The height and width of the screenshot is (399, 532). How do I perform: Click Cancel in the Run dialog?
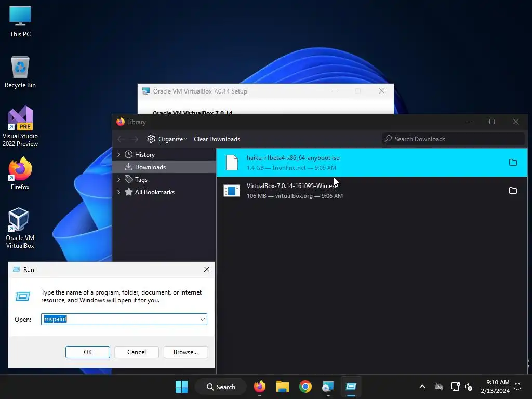coord(137,352)
